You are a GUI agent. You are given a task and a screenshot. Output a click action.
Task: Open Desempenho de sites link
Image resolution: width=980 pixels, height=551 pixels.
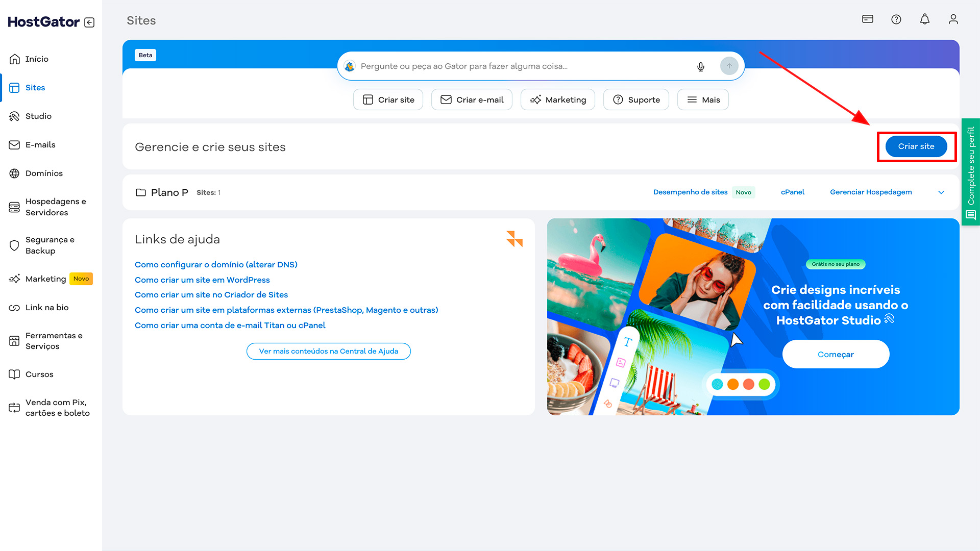tap(690, 192)
